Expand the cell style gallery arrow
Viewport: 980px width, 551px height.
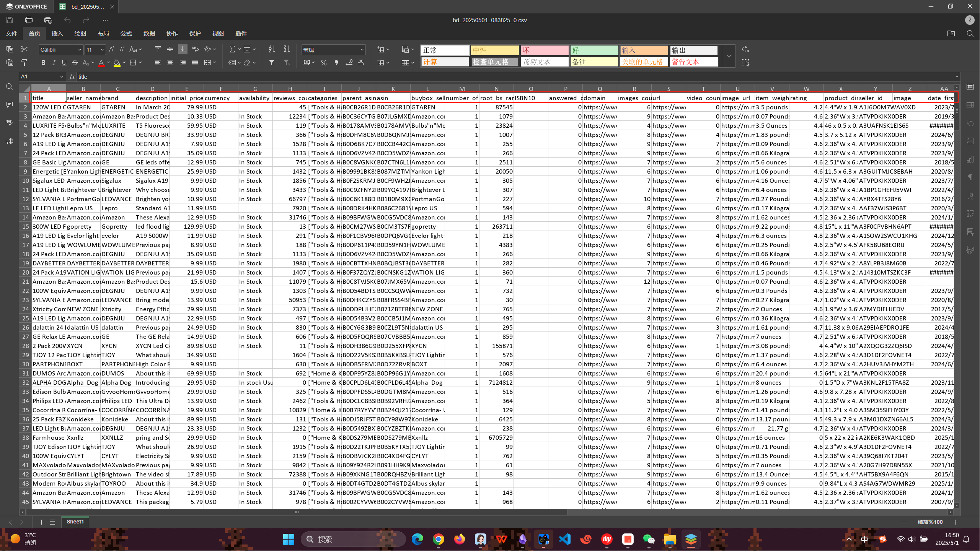pos(729,56)
